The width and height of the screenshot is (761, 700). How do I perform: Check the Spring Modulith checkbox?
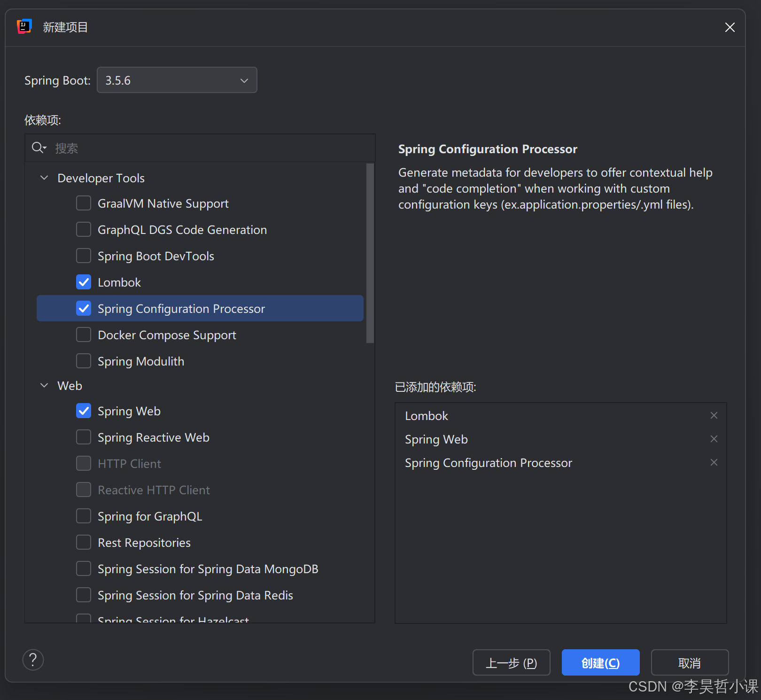coord(84,361)
